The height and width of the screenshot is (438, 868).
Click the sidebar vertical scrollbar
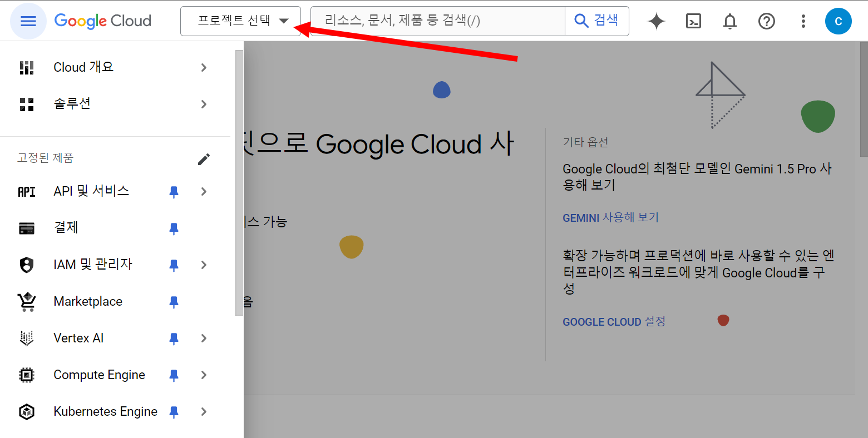click(x=239, y=183)
